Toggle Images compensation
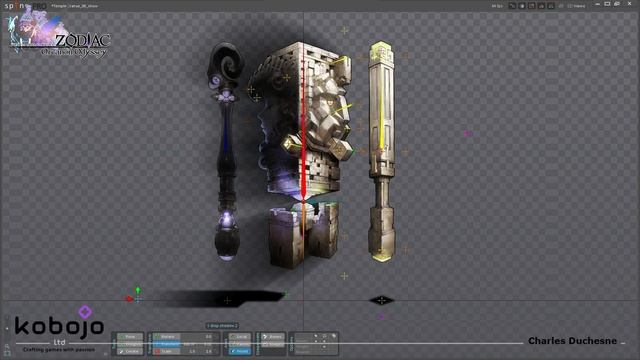This screenshot has width=640, height=360. click(x=273, y=344)
